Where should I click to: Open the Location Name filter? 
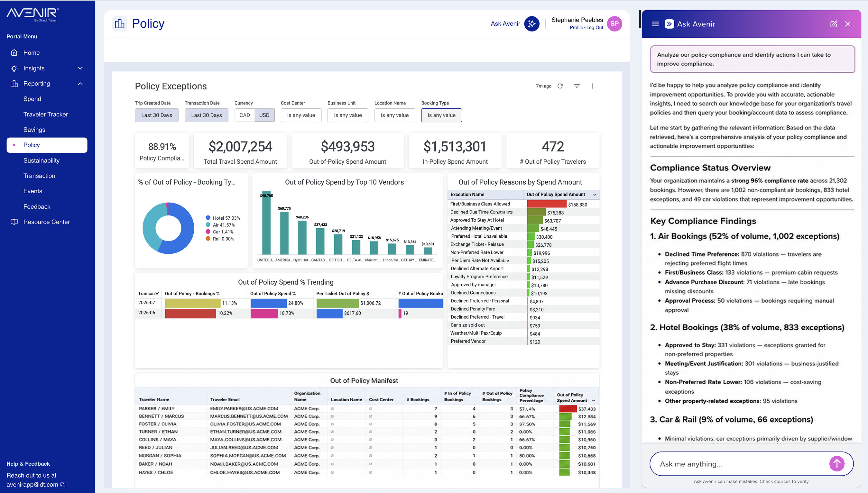[x=394, y=115]
